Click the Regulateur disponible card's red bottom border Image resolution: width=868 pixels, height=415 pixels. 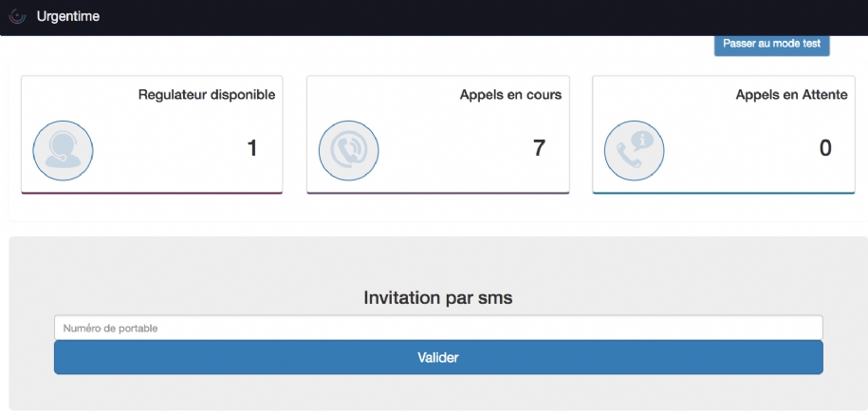[152, 193]
